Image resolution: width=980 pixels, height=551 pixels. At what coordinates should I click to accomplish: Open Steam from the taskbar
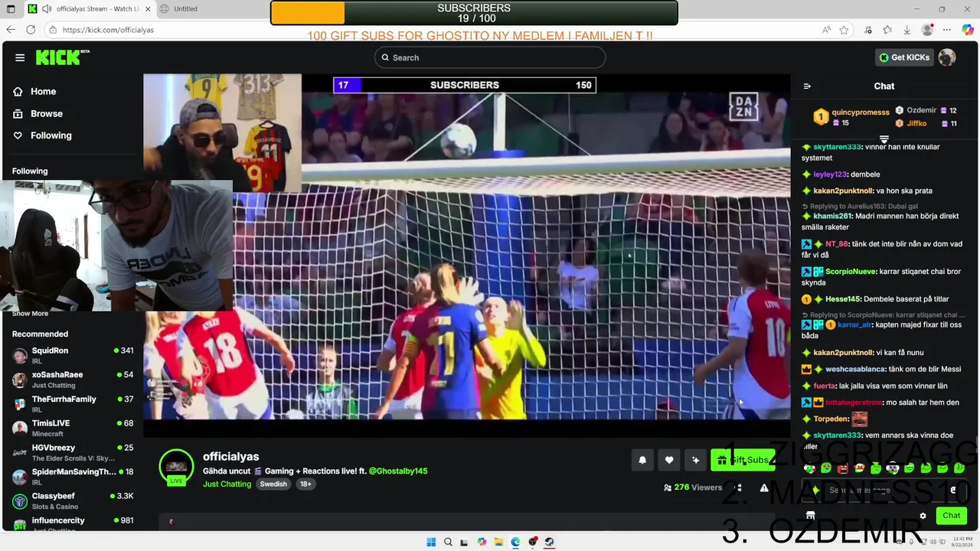[x=549, y=542]
